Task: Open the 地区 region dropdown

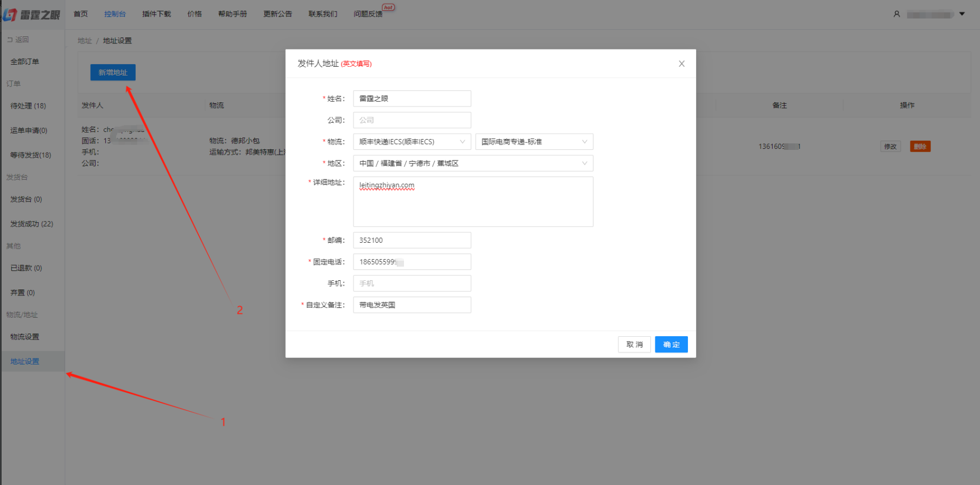Action: tap(473, 163)
